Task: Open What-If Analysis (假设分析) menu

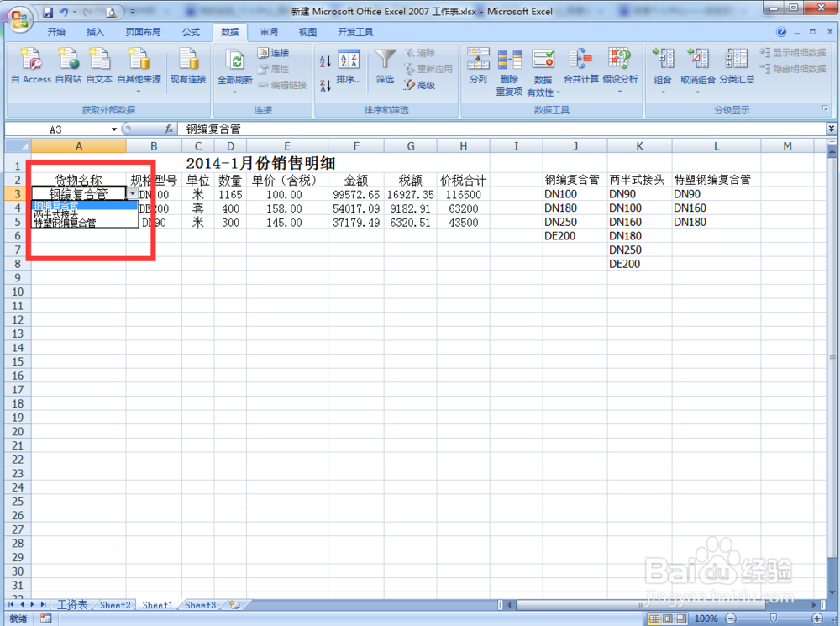Action: [620, 70]
